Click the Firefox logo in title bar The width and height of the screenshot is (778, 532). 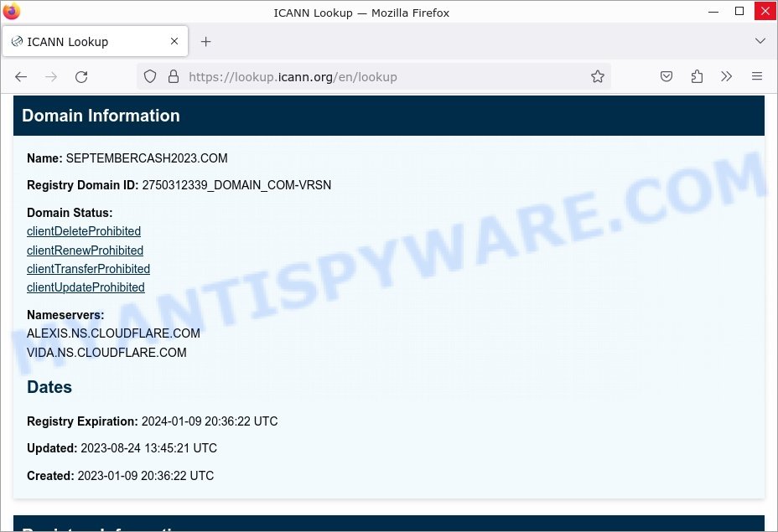(x=12, y=12)
